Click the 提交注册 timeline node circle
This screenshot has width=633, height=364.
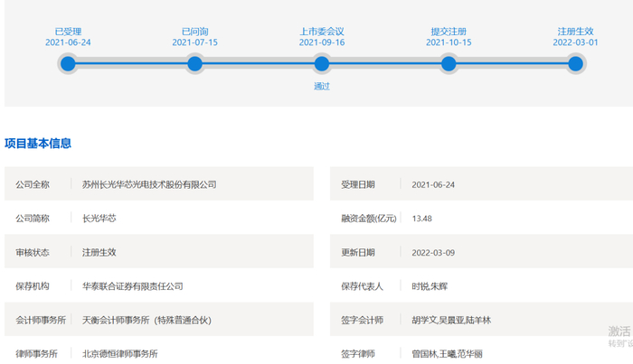449,64
